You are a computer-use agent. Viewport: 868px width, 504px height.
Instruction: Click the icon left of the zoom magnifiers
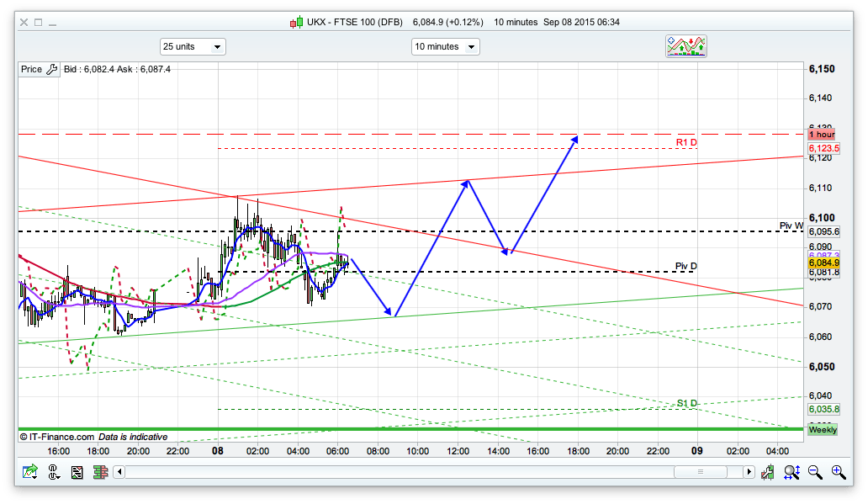[x=768, y=472]
